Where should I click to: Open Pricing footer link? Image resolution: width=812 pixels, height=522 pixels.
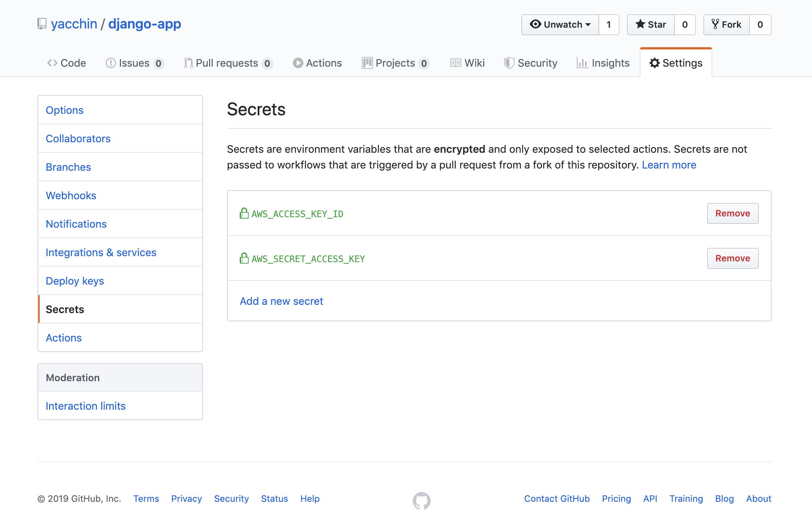[616, 499]
